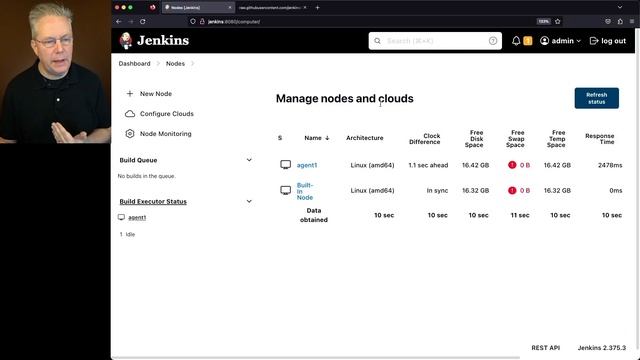Viewport: 640px width, 360px height.
Task: Click the 'In sync' clock value
Action: click(x=437, y=191)
